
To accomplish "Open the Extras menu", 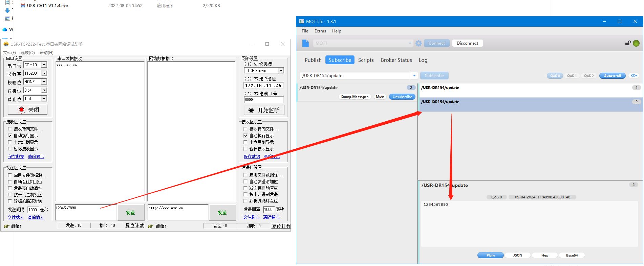I will [x=320, y=31].
